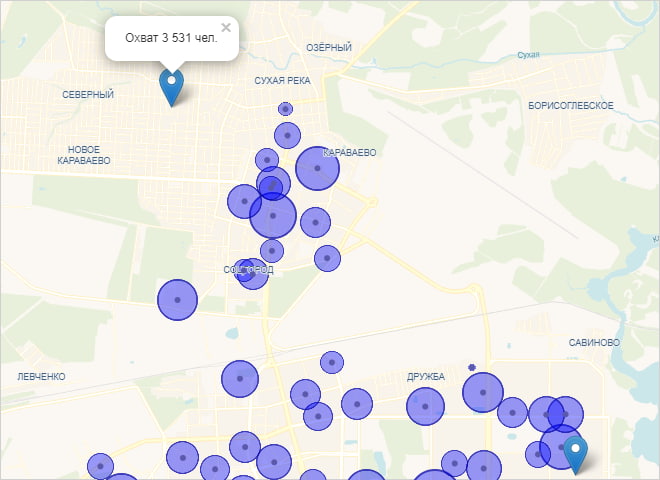Select the bottom-left circle below Левченко
The image size is (660, 480).
100,466
